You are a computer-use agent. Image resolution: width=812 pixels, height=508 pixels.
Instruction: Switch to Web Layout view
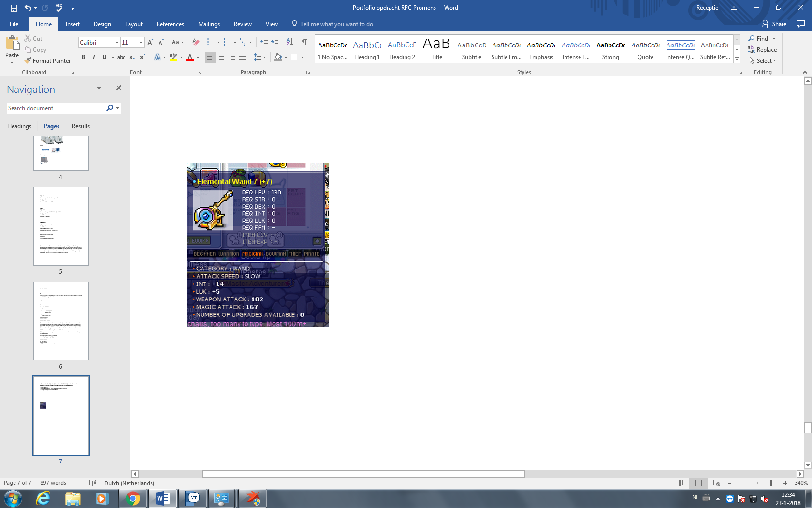click(x=717, y=483)
